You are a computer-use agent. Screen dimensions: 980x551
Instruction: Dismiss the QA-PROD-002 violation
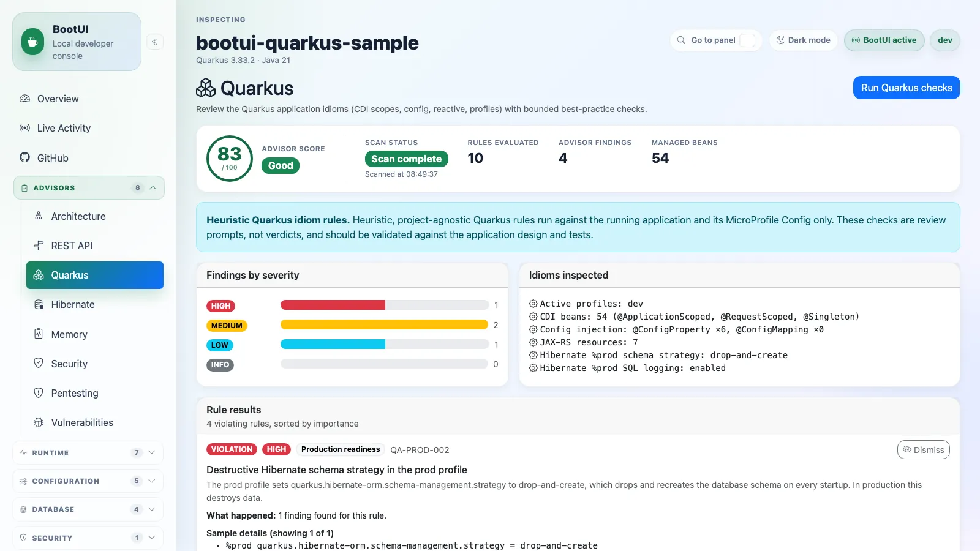tap(924, 449)
